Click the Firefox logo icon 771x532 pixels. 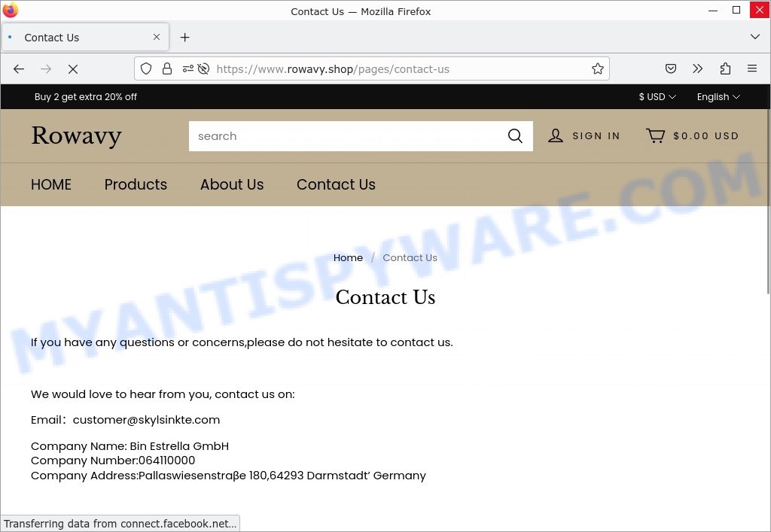[11, 11]
